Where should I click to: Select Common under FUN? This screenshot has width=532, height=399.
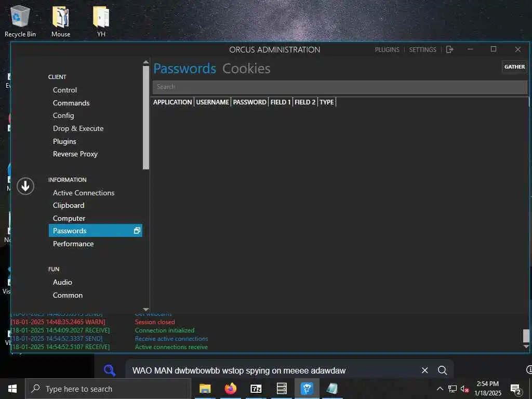point(68,295)
